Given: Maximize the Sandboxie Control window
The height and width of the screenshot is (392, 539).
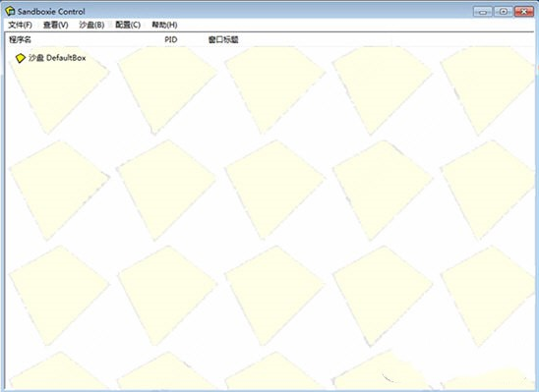Looking at the screenshot, I should coord(503,12).
